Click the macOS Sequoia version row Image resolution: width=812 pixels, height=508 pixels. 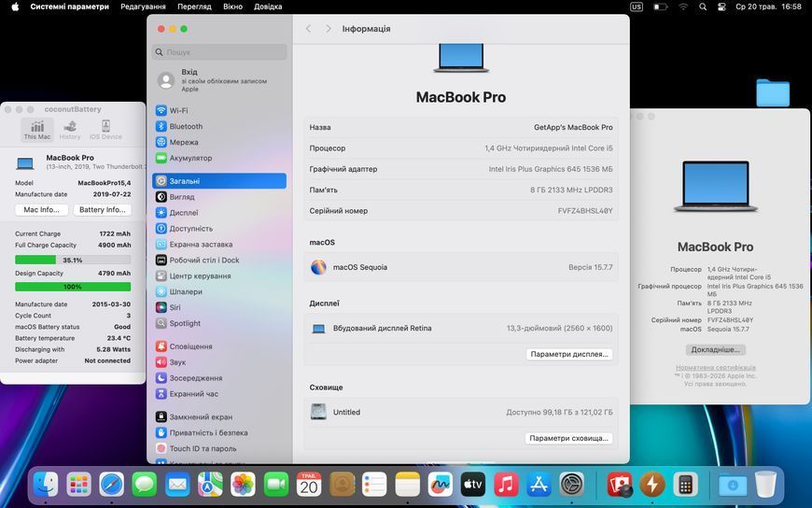click(461, 267)
